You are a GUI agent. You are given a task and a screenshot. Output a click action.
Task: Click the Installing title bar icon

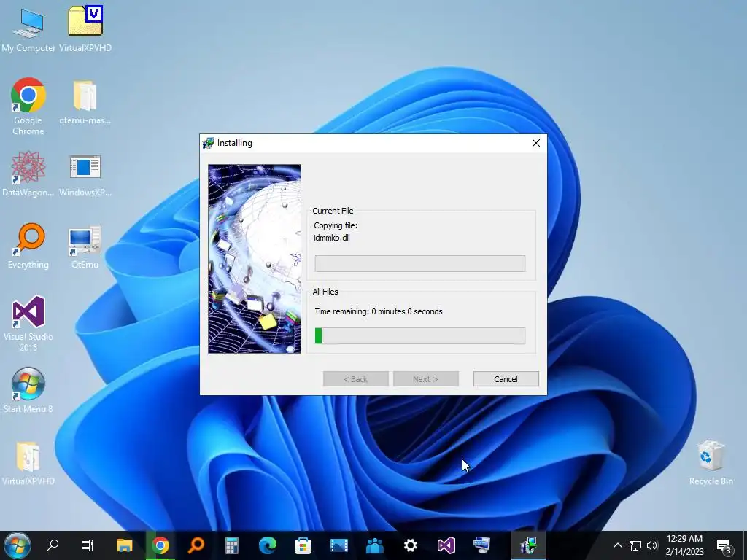pos(208,143)
